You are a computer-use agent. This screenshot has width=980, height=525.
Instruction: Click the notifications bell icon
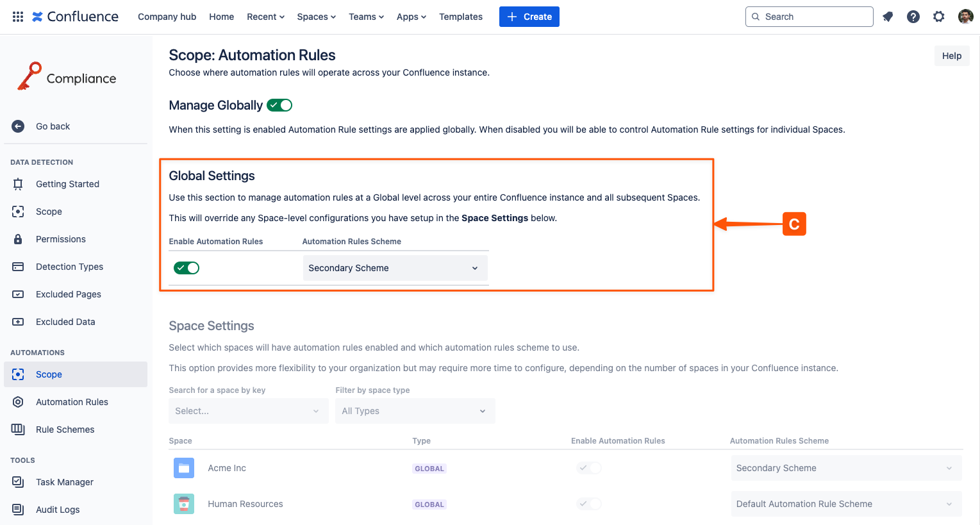pyautogui.click(x=888, y=17)
